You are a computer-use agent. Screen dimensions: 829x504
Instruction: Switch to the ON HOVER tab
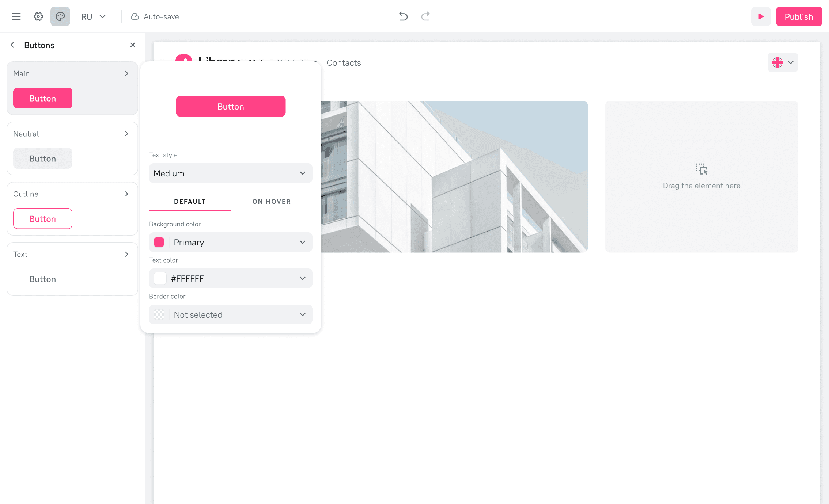tap(272, 202)
